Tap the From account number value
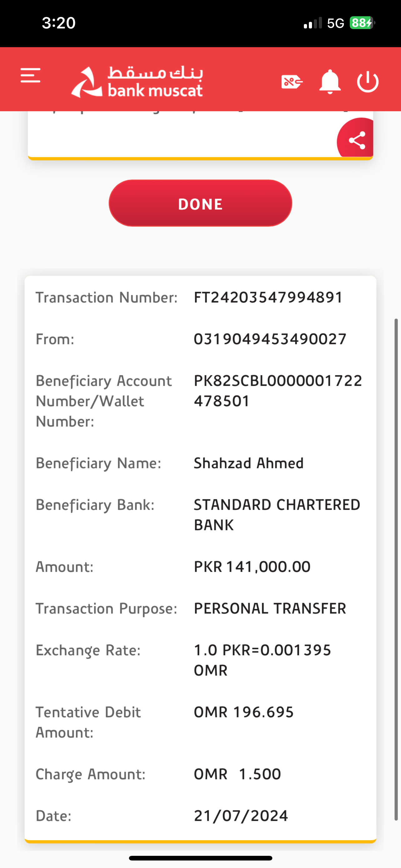This screenshot has width=401, height=868. click(x=270, y=339)
